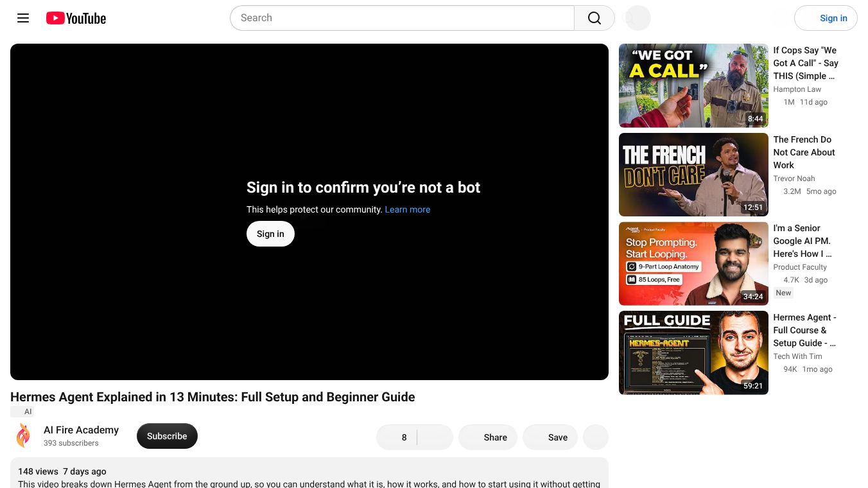Open the AI Fire Academy channel name
The image size is (868, 488).
[x=81, y=430]
